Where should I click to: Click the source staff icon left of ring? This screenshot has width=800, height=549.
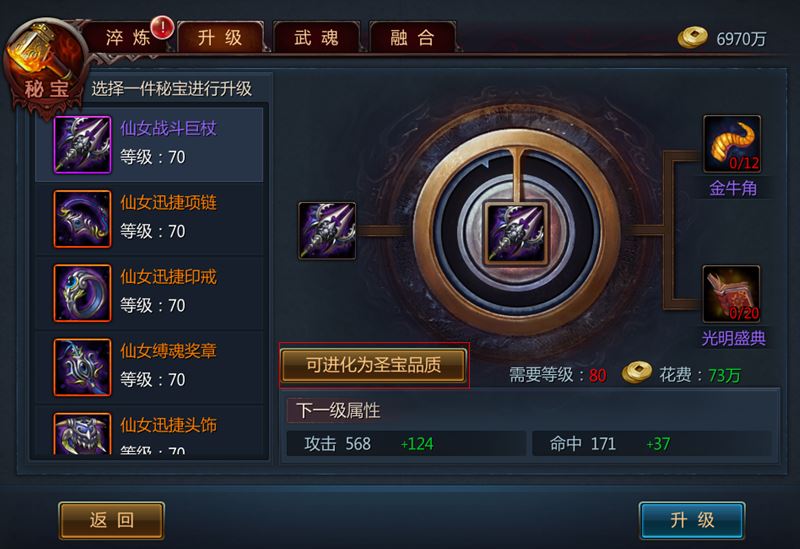coord(327,231)
